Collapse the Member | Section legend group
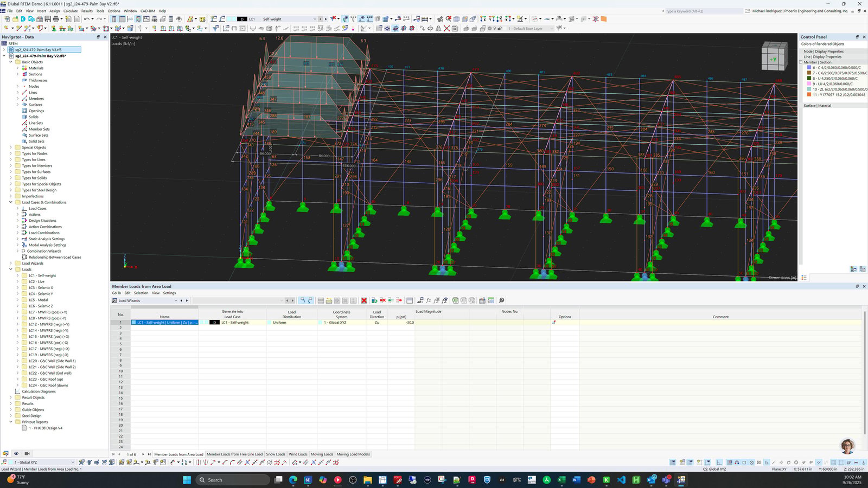 tap(801, 62)
